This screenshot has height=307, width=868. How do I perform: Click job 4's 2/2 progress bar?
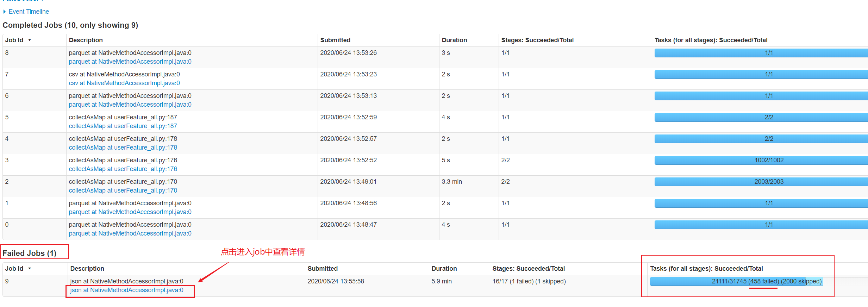tap(761, 139)
